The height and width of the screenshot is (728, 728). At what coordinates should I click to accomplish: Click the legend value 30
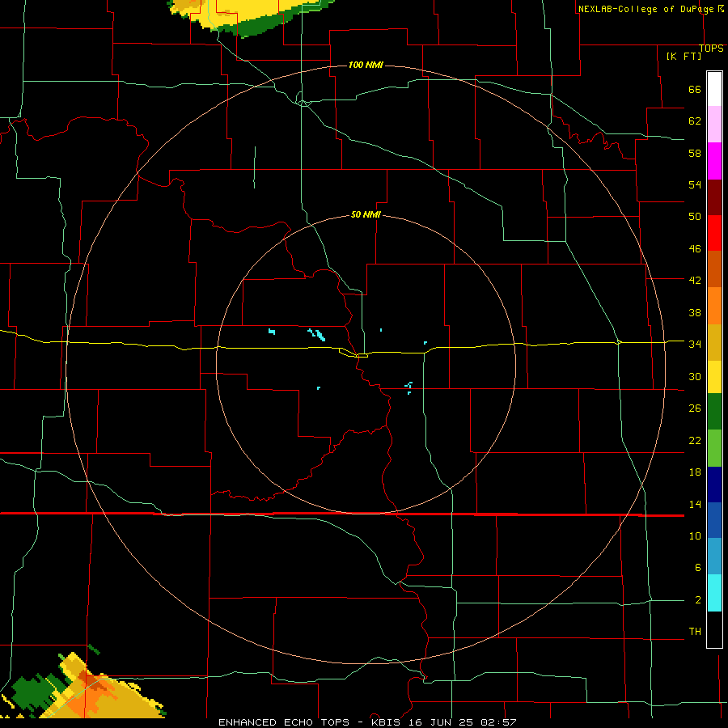click(695, 376)
